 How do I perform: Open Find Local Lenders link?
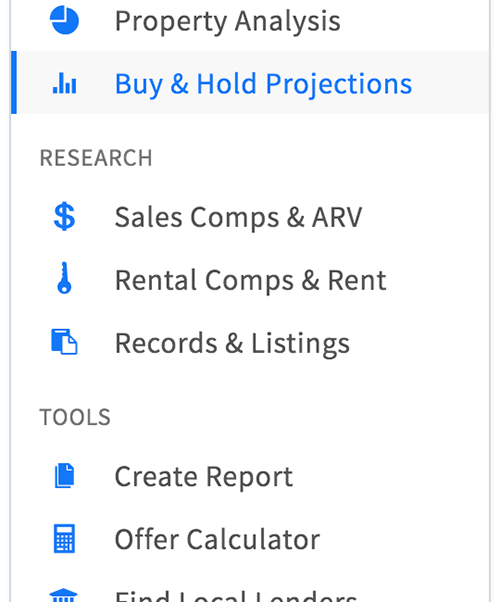click(x=236, y=595)
